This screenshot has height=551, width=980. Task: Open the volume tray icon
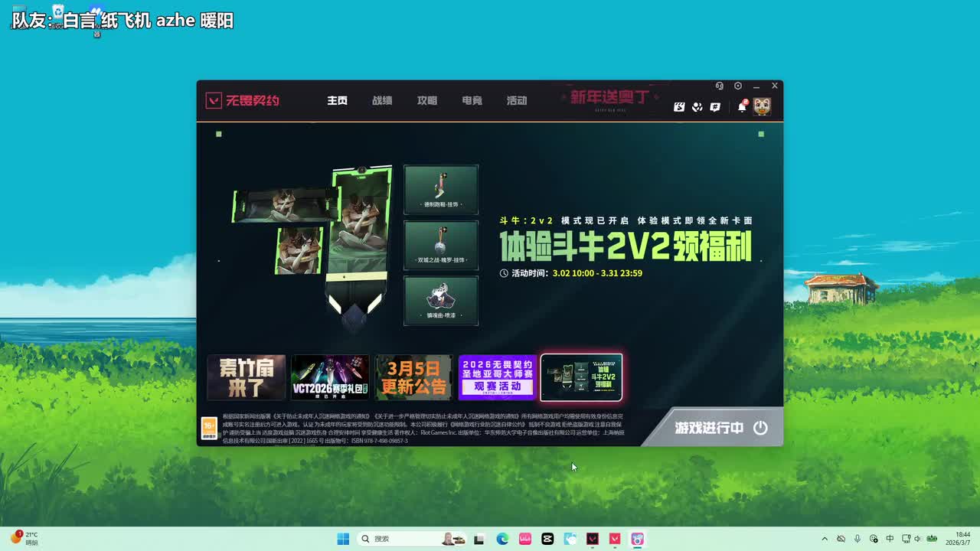pyautogui.click(x=918, y=539)
